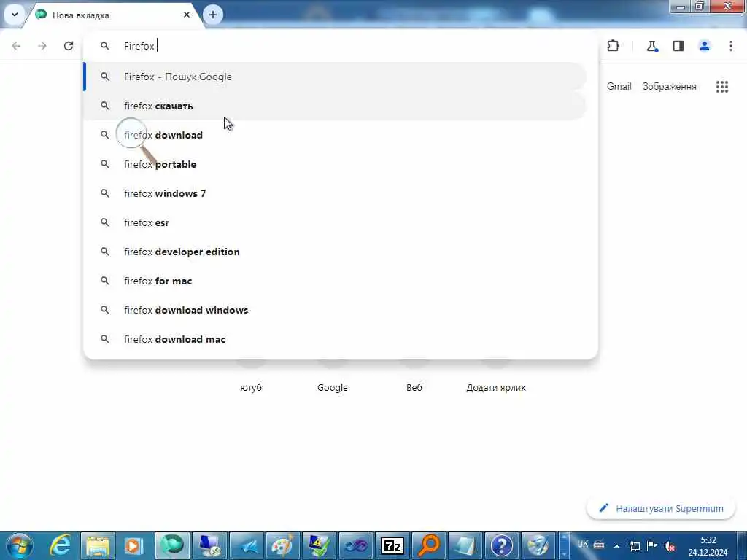Open the computer monitor taskbar icon
This screenshot has width=747, height=560.
209,545
